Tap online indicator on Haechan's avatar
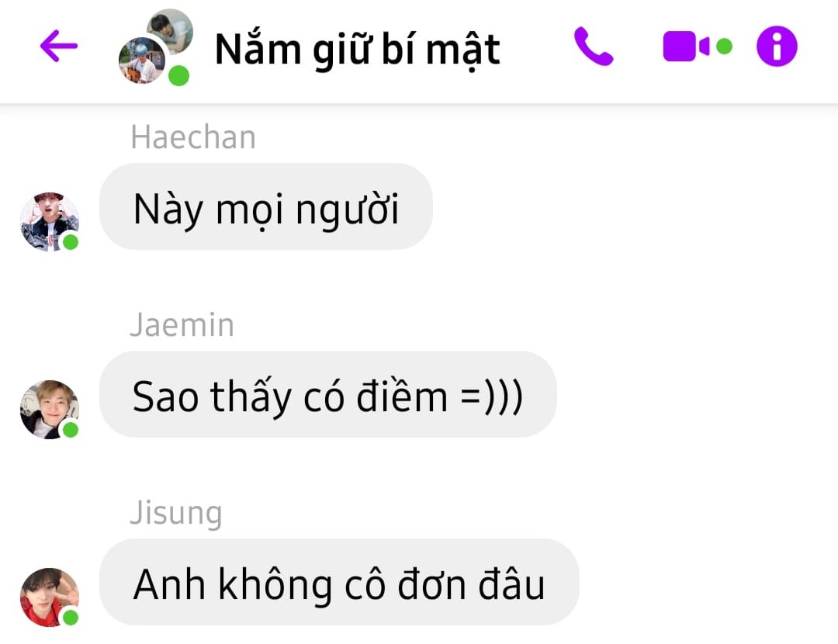This screenshot has width=838, height=644. pyautogui.click(x=71, y=242)
